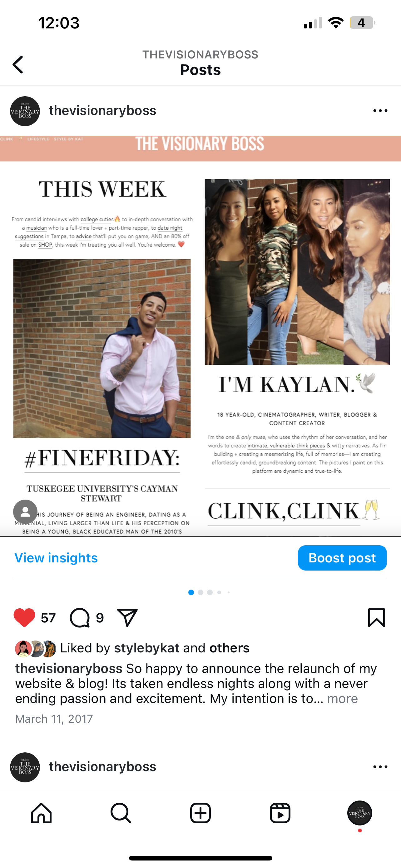Screen dimensions: 401x868
Task: Open the three-dot options menu for the first post
Action: pyautogui.click(x=380, y=111)
